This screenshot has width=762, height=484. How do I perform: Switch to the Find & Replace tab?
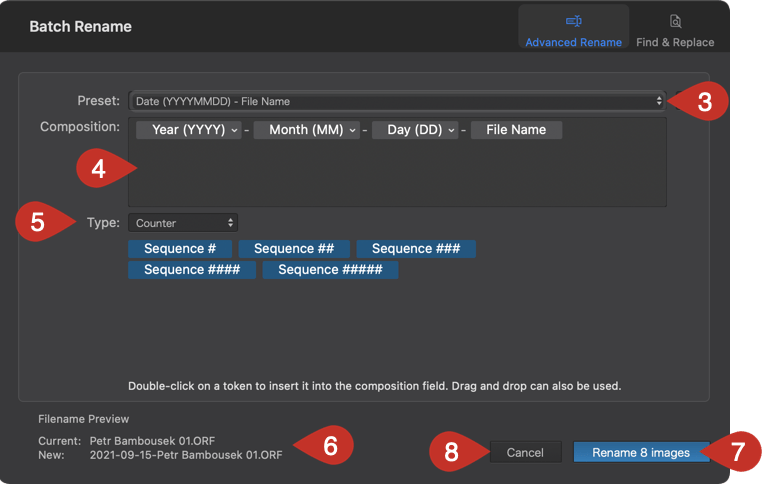tap(675, 27)
